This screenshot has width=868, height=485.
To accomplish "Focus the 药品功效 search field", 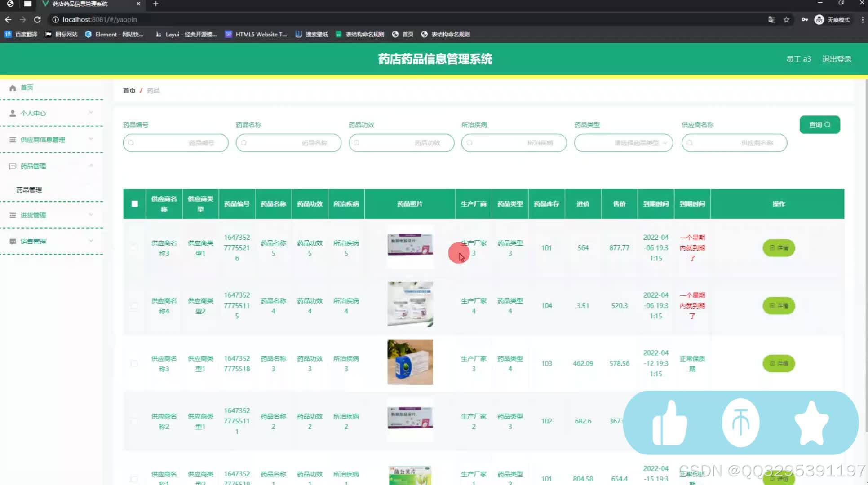I will tap(401, 143).
